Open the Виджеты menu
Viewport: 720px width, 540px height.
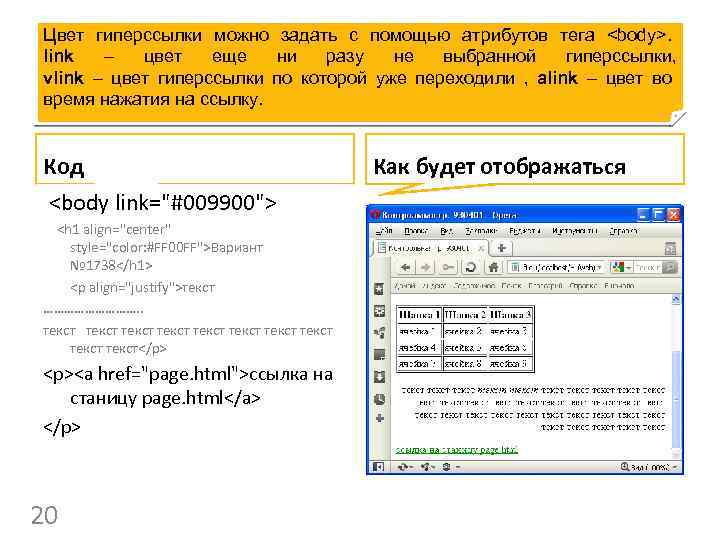[525, 231]
